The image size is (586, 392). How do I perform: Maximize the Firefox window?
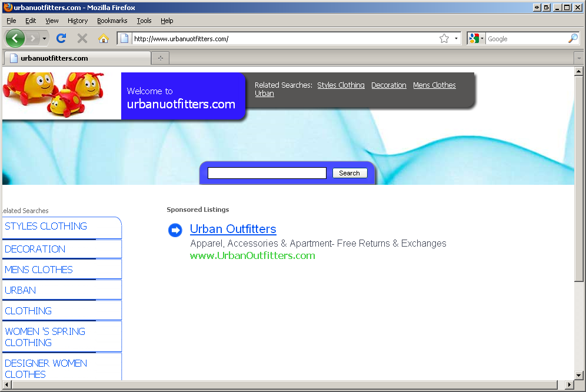point(567,8)
